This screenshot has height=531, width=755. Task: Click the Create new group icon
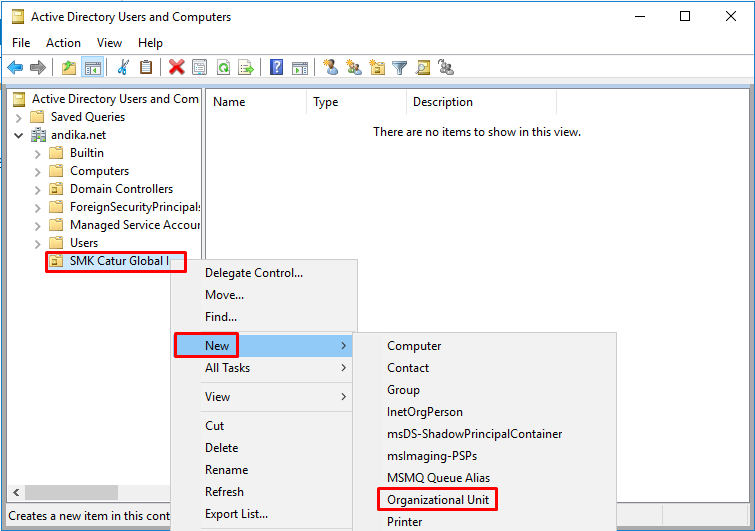point(354,67)
